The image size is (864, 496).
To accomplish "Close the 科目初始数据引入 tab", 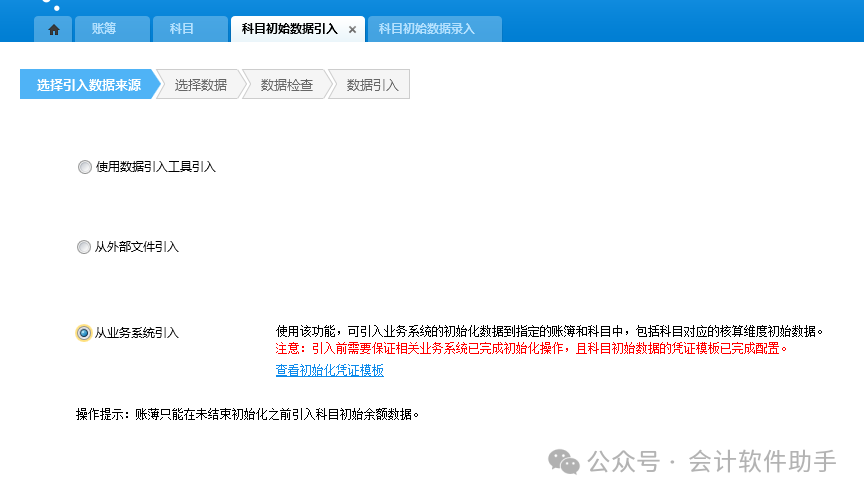I will pyautogui.click(x=352, y=30).
